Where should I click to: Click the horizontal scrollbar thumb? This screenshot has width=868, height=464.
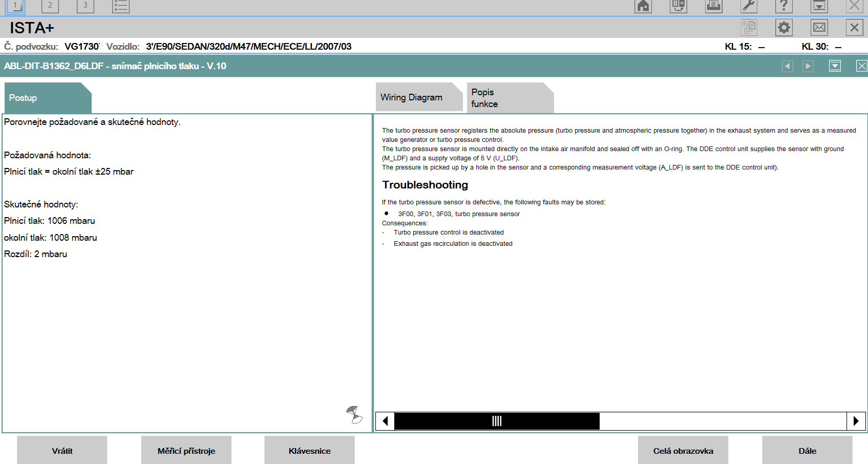point(497,421)
